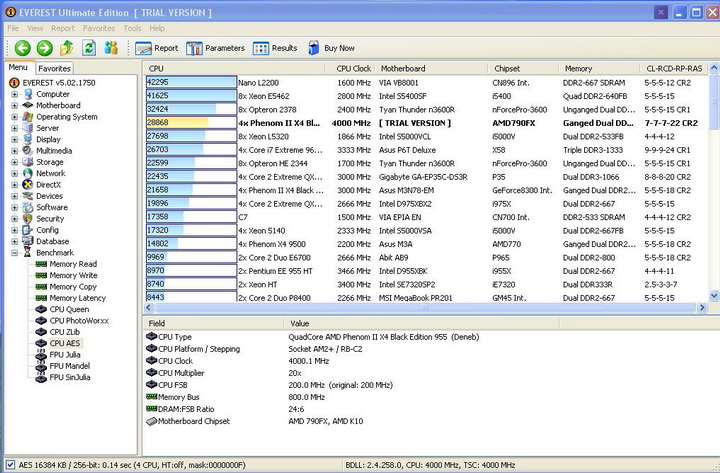Expand the Storage tree node

15,162
